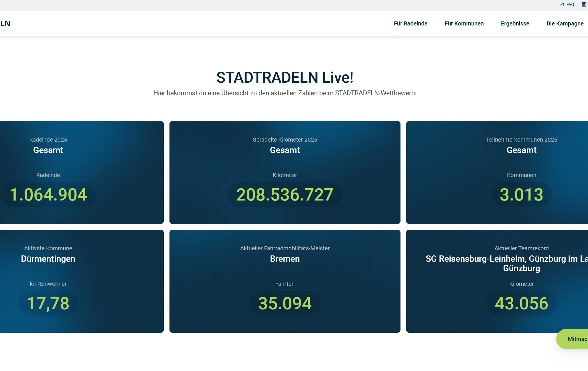Click the Aktueller Fahrradmobilitäts-Meister label
Viewport: 588px width, 371px height.
(285, 248)
